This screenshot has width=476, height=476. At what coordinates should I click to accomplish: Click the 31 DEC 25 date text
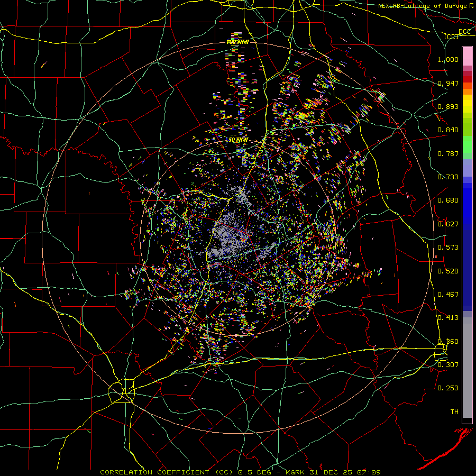tap(331, 472)
